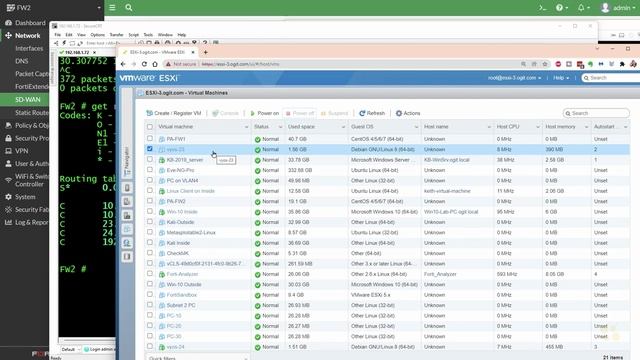Open File menu in SecureCRT
The image size is (640, 360).
[58, 35]
